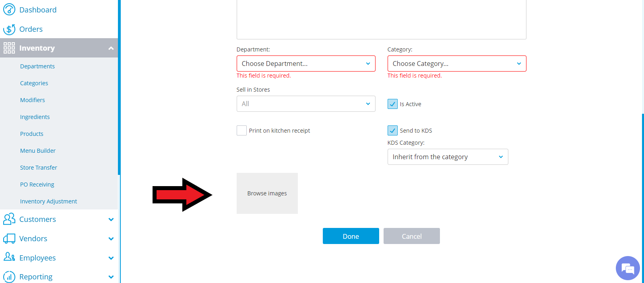Toggle the Send to KDS checkbox
The height and width of the screenshot is (283, 644).
[x=392, y=131]
